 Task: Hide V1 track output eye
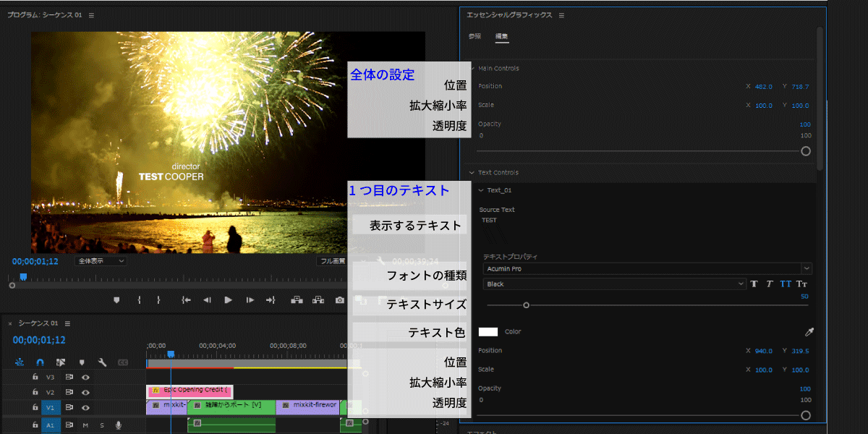click(x=85, y=407)
